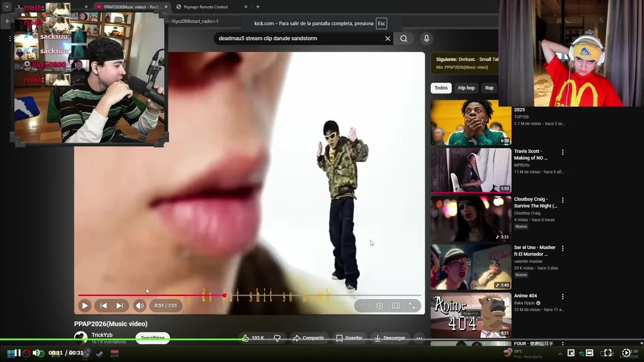This screenshot has width=644, height=362.
Task: Mute the YouTube player volume
Action: (x=140, y=306)
